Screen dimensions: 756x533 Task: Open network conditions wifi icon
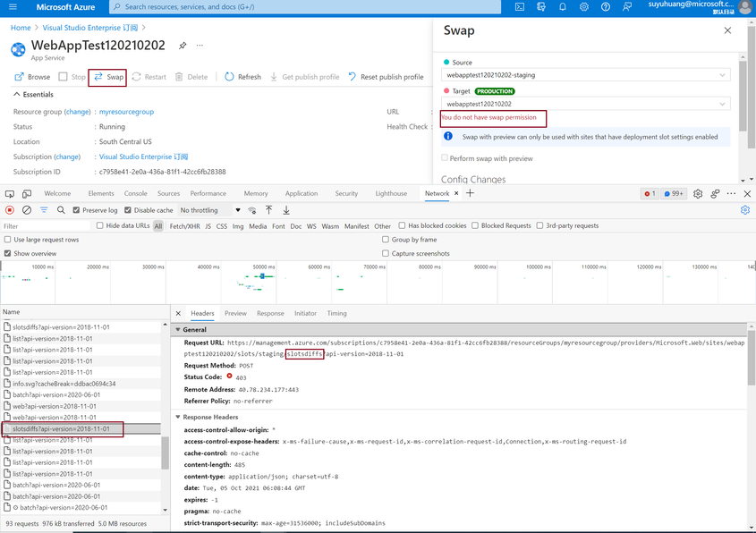[x=252, y=210]
